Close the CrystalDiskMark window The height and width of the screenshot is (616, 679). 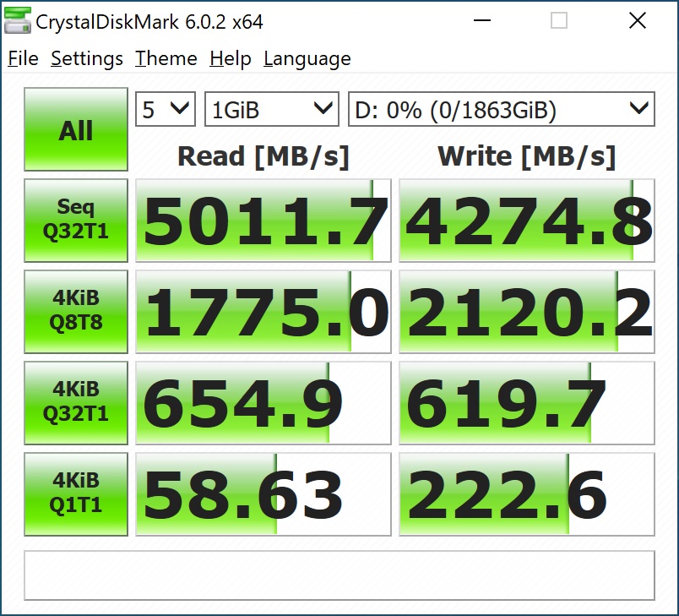638,20
